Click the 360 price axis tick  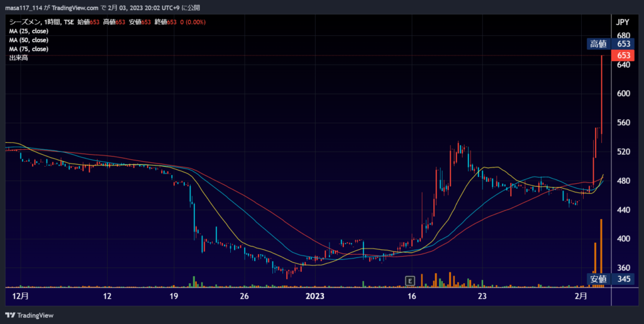[x=623, y=268]
